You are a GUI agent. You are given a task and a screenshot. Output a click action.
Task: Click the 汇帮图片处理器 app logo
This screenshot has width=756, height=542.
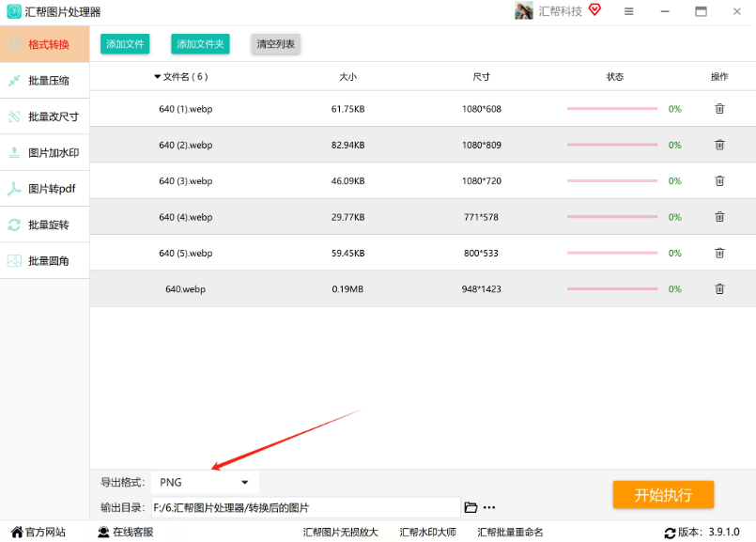(13, 11)
